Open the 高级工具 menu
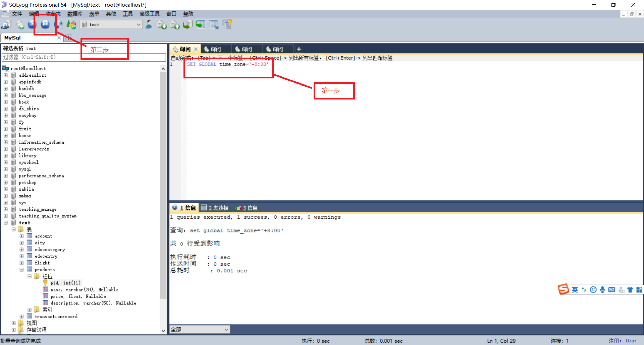Viewport: 644px width, 345px height. point(150,14)
